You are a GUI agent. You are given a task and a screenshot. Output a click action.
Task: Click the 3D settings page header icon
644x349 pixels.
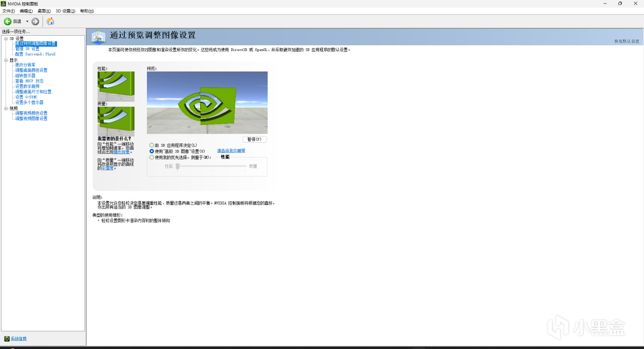(99, 37)
